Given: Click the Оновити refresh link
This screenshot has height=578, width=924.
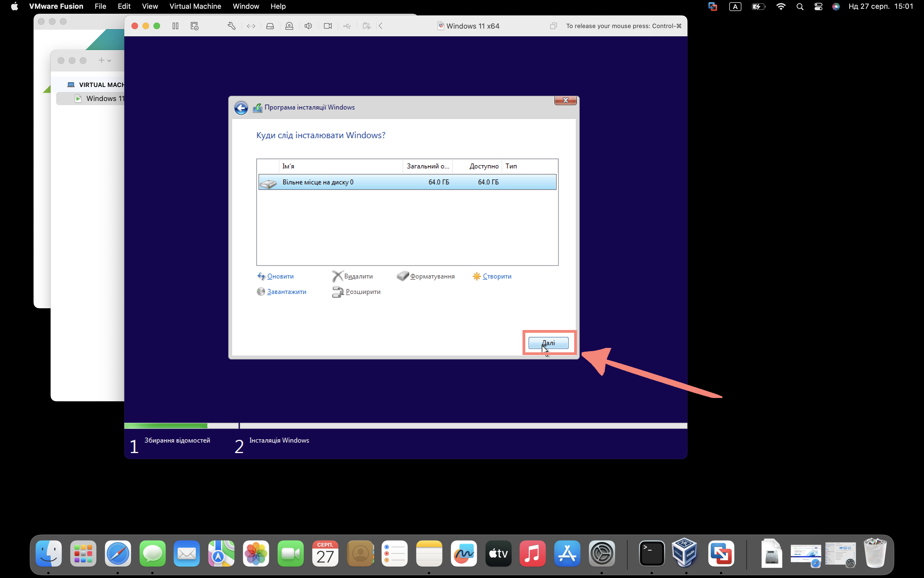Looking at the screenshot, I should pyautogui.click(x=280, y=276).
